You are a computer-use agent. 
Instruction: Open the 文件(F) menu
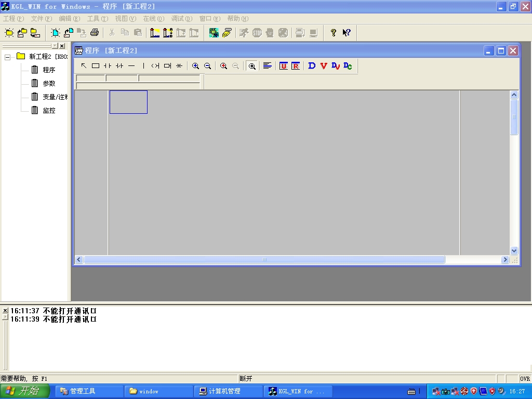[42, 19]
